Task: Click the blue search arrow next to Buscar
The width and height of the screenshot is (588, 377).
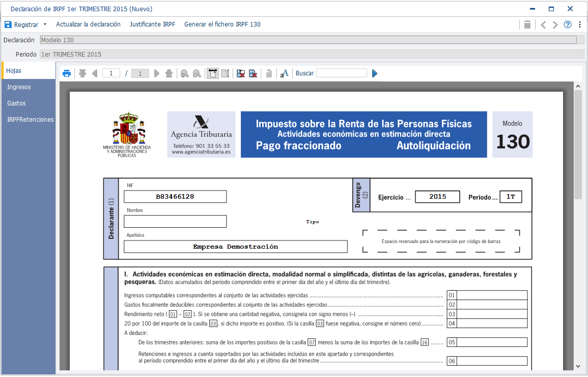Action: point(374,73)
